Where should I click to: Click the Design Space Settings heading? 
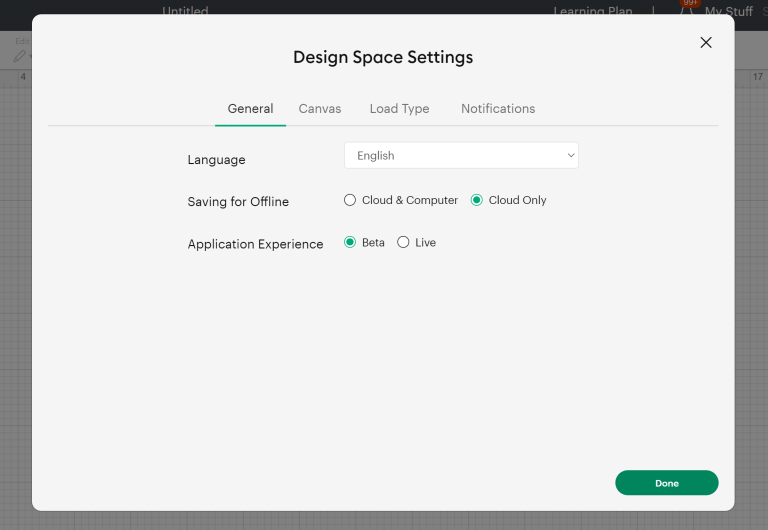[x=383, y=57]
